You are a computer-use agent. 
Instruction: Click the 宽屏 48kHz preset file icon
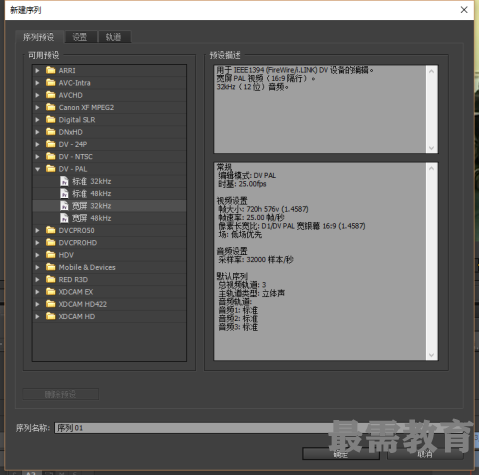coord(64,218)
